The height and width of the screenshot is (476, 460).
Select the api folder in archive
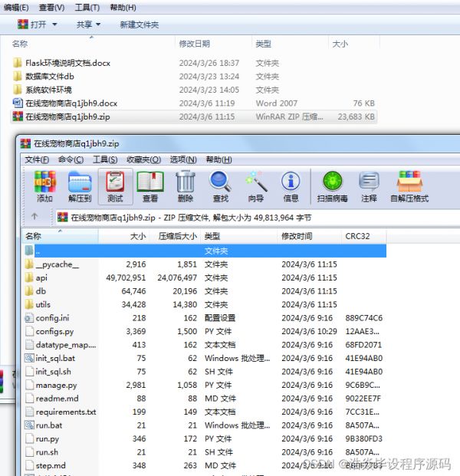(x=41, y=277)
